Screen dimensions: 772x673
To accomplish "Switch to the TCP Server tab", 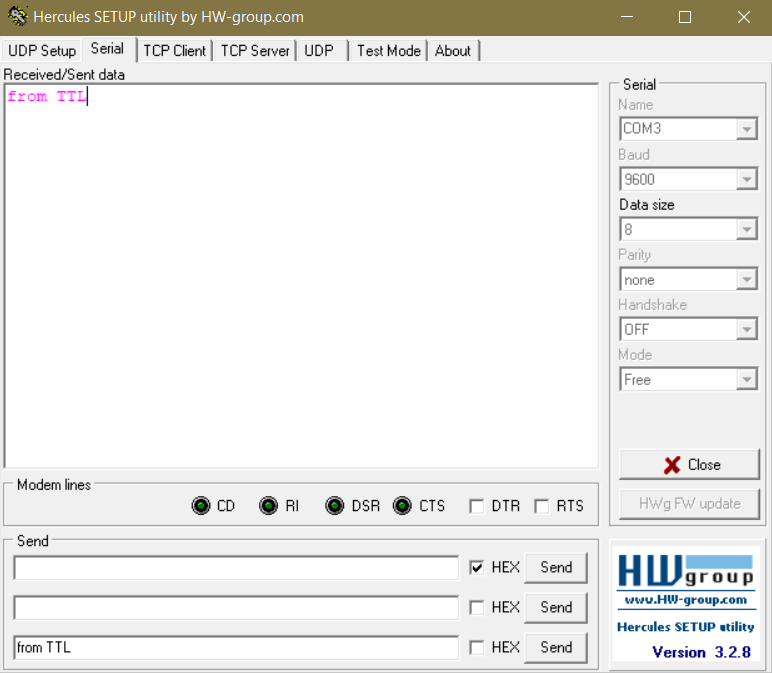I will tap(255, 51).
